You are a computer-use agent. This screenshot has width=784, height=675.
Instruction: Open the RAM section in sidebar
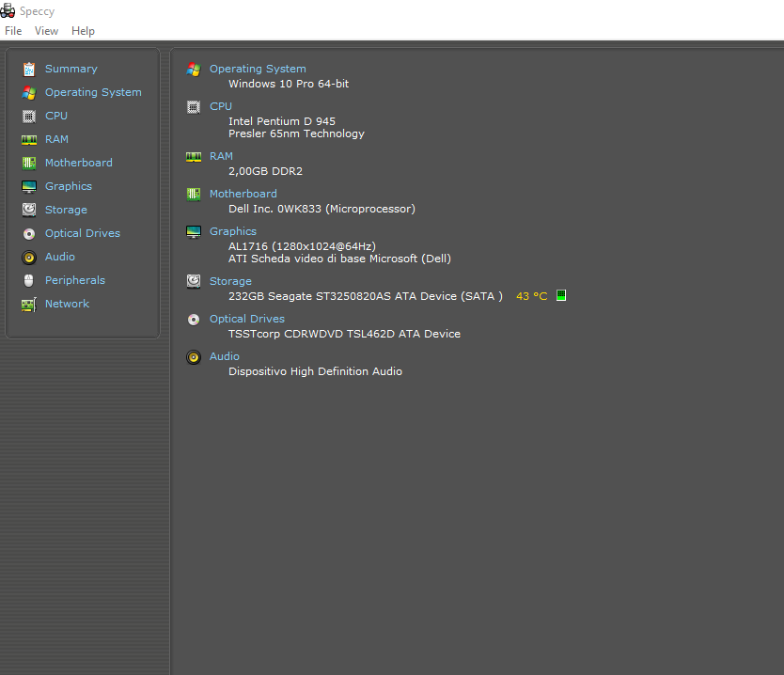click(x=56, y=139)
